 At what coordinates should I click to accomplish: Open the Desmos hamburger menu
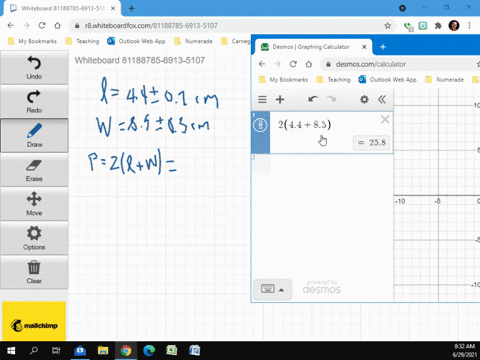pyautogui.click(x=262, y=99)
